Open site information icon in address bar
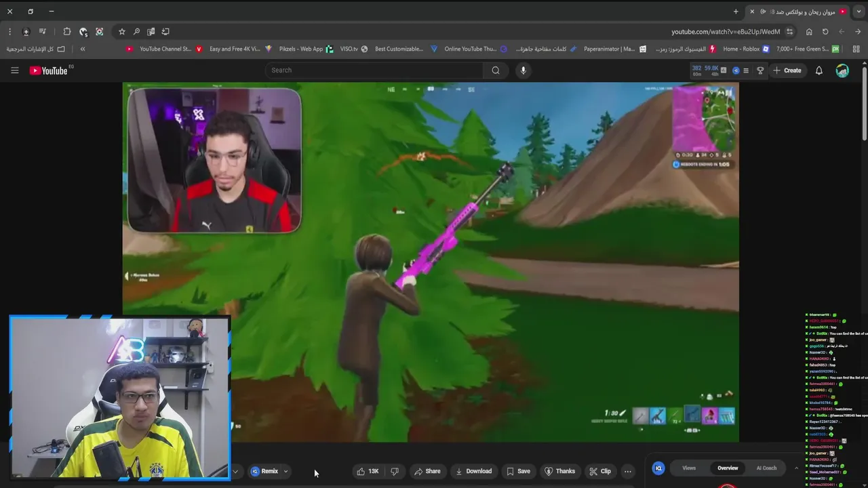868x488 pixels. 789,32
